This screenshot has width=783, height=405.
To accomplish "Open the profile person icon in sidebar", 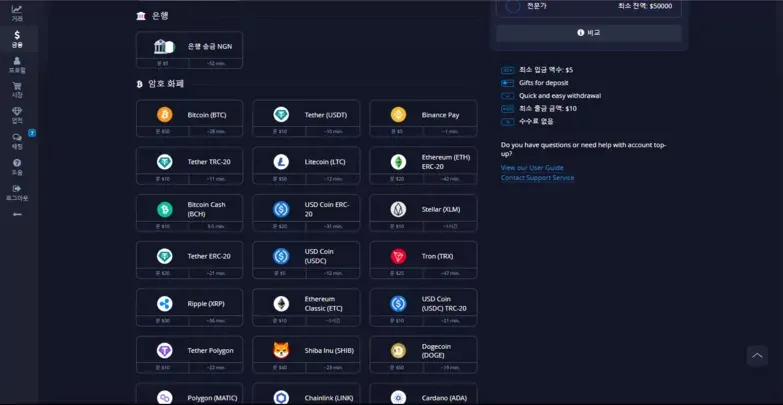I will [x=17, y=61].
